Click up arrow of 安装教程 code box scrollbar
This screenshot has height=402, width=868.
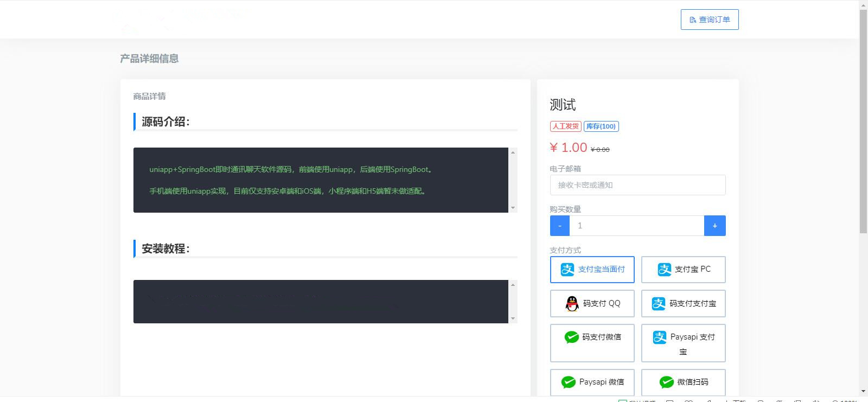pyautogui.click(x=513, y=285)
